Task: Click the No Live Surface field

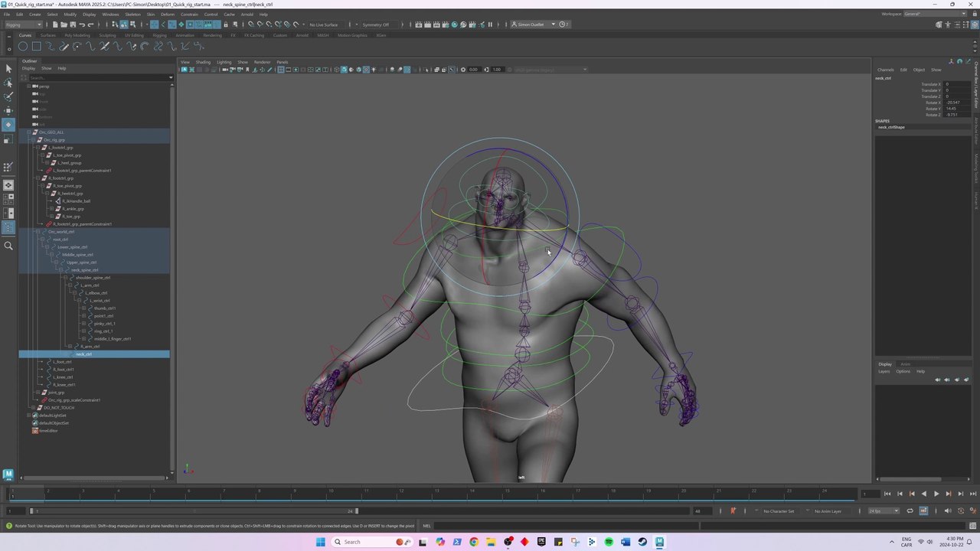Action: tap(326, 24)
